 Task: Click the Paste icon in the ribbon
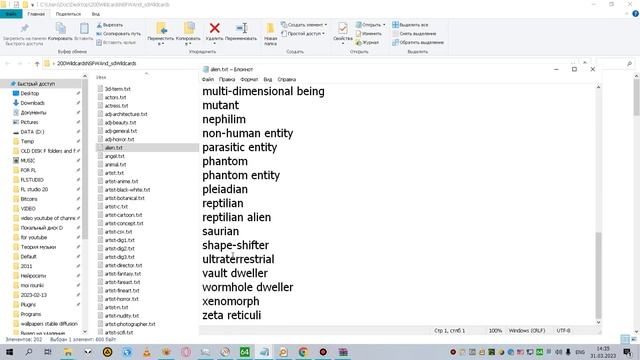pos(84,28)
